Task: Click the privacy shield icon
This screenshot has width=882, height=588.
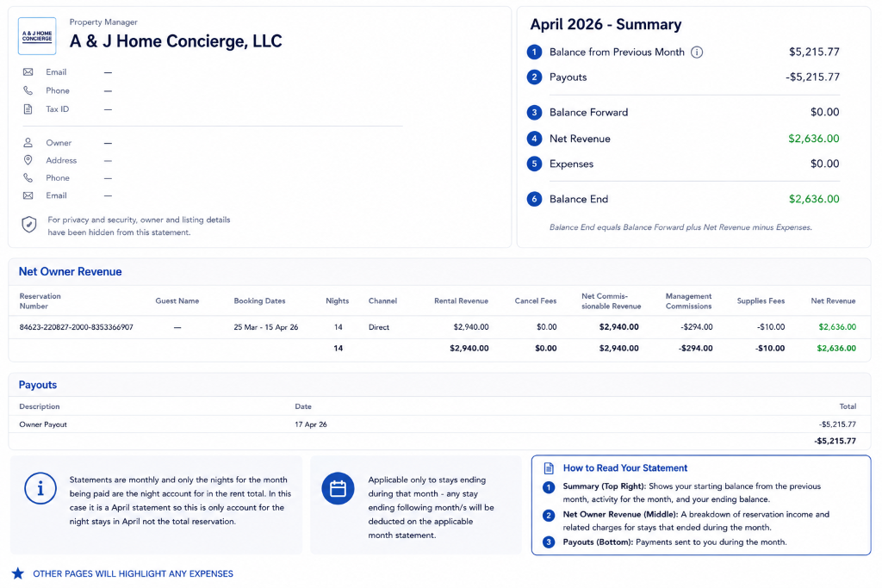Action: (28, 225)
